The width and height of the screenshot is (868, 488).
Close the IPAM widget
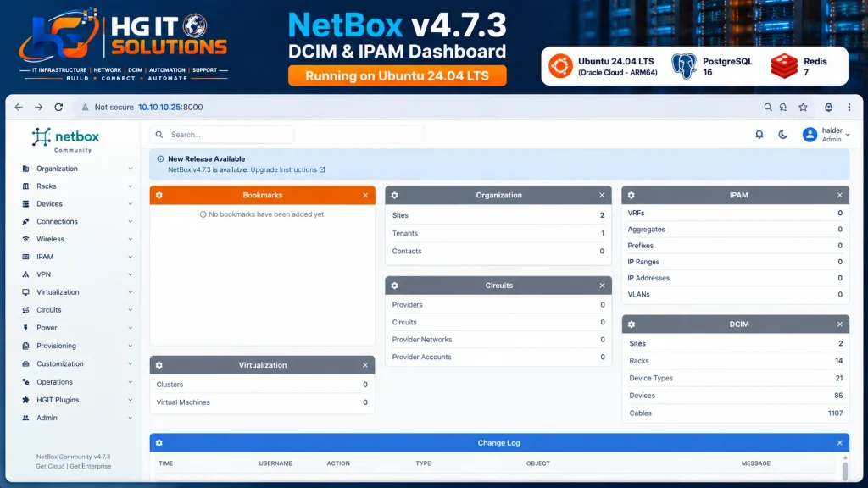[x=840, y=195]
